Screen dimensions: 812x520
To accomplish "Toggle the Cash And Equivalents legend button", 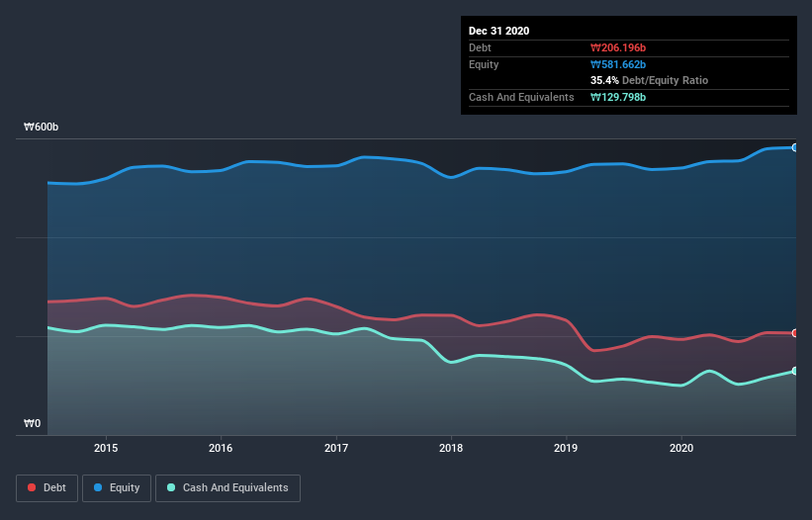I will click(x=227, y=488).
